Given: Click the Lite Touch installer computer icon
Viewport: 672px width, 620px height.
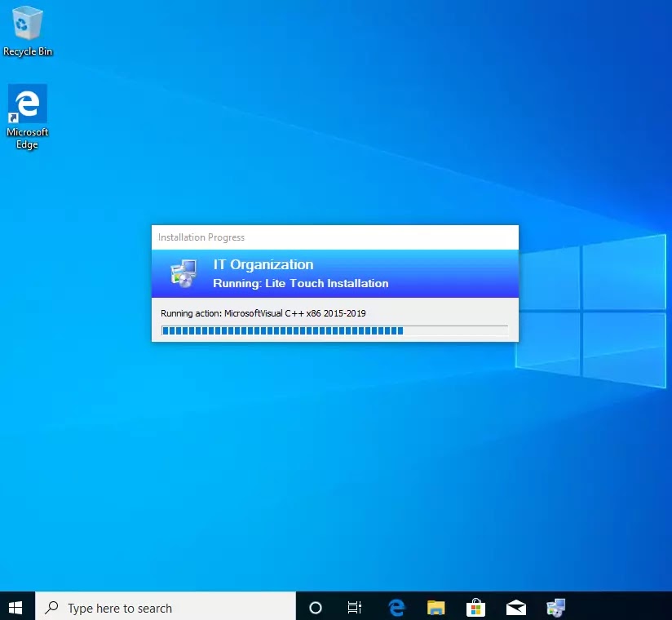Looking at the screenshot, I should pyautogui.click(x=183, y=273).
